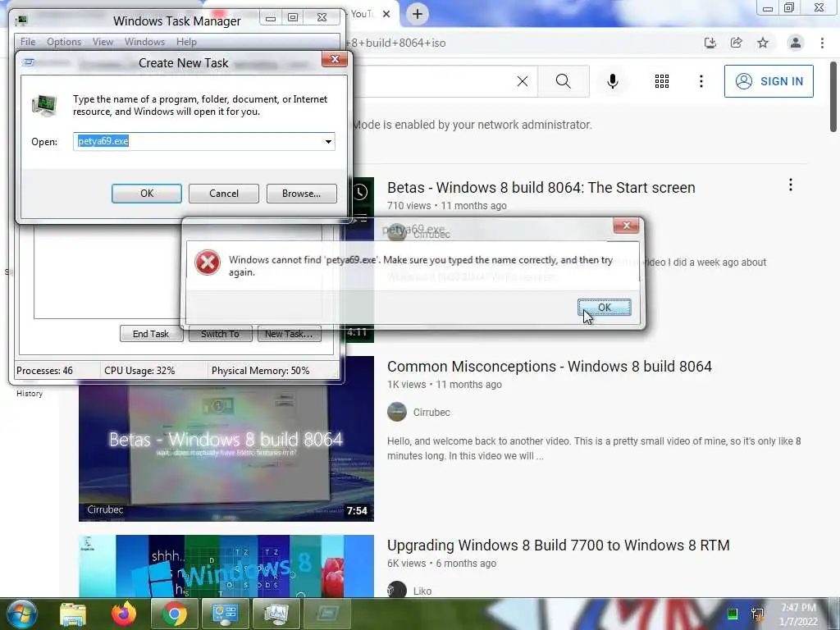Click the YouTube search magnifier button

pos(563,81)
